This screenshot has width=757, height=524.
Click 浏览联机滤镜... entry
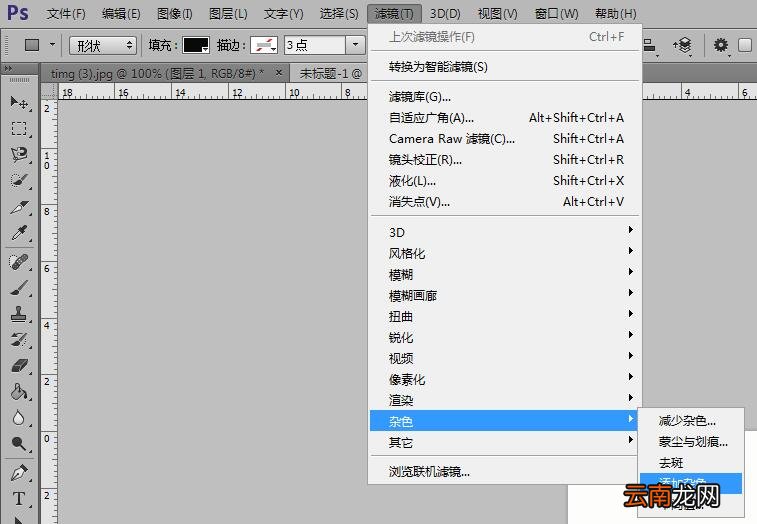click(505, 471)
